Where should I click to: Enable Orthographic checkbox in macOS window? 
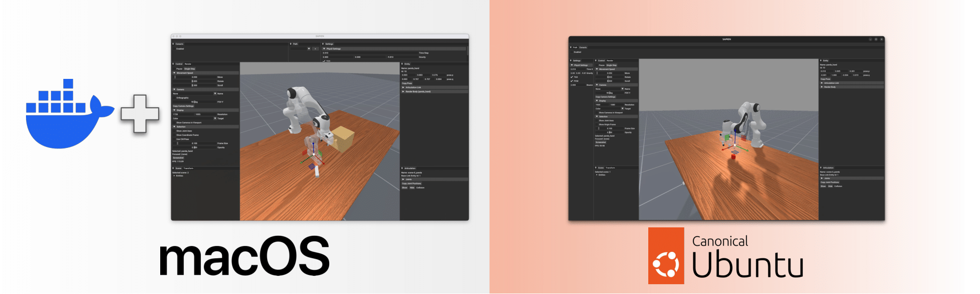click(174, 98)
